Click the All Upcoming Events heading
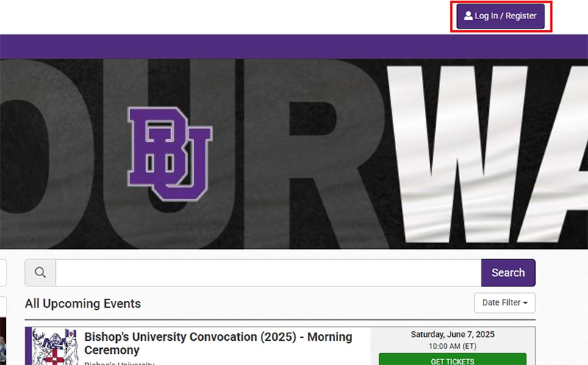Screen dimensions: 588x365 [x=83, y=303]
